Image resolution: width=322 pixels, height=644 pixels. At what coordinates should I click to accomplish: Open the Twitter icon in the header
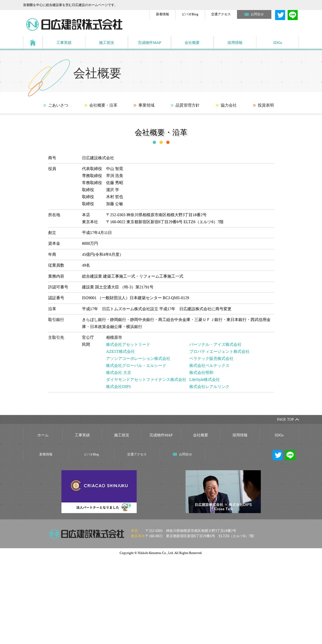coord(280,15)
